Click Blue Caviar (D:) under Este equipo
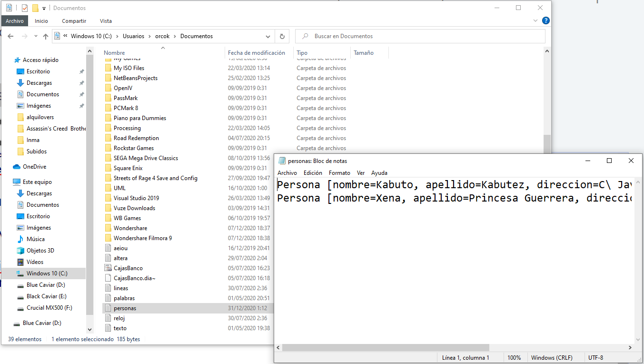Image resolution: width=644 pixels, height=364 pixels. tap(46, 285)
